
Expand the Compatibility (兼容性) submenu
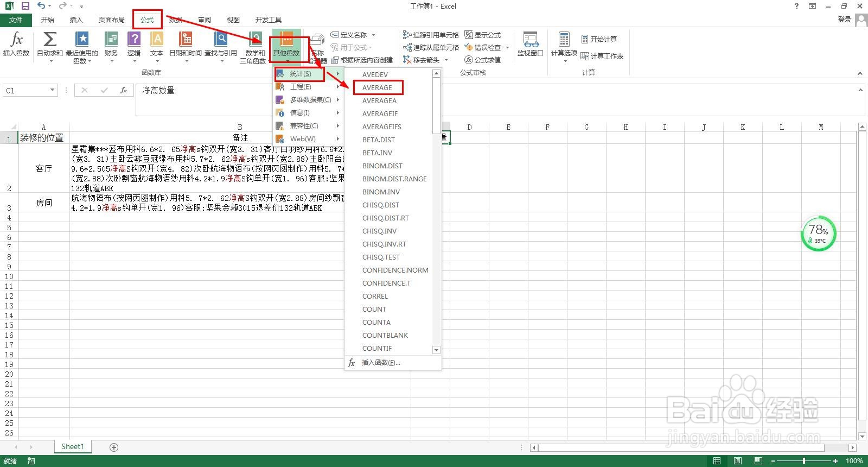point(308,126)
